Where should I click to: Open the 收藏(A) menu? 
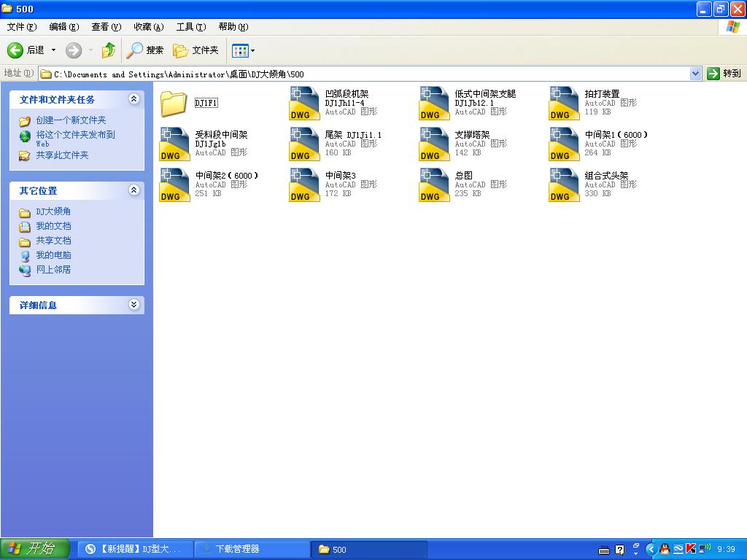(149, 27)
